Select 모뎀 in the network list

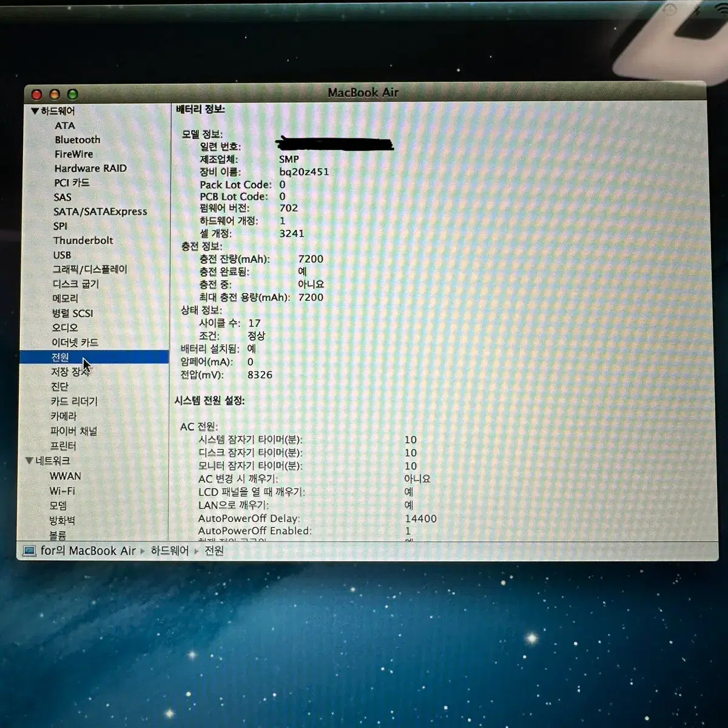[58, 505]
